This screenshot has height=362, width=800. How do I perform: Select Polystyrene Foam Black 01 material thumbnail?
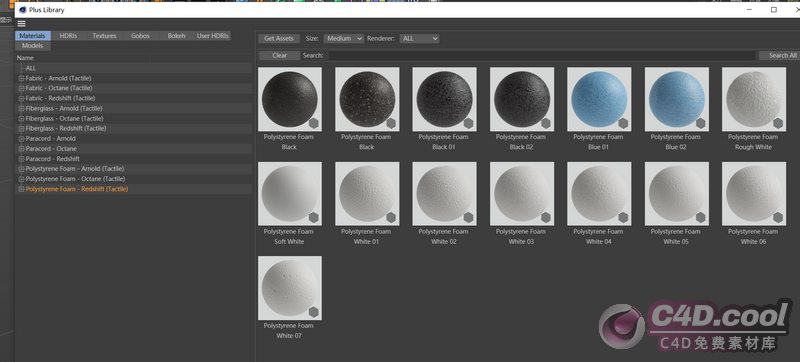[x=444, y=99]
